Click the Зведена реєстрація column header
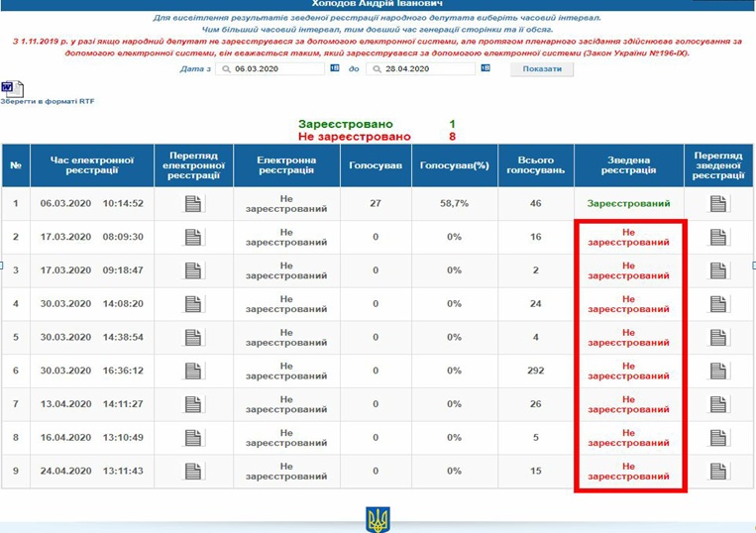This screenshot has height=533, width=756. (x=628, y=164)
